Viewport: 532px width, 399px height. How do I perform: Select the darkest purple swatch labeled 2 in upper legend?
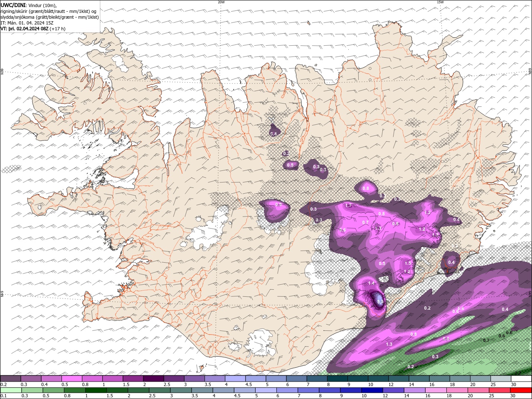[x=153, y=379]
